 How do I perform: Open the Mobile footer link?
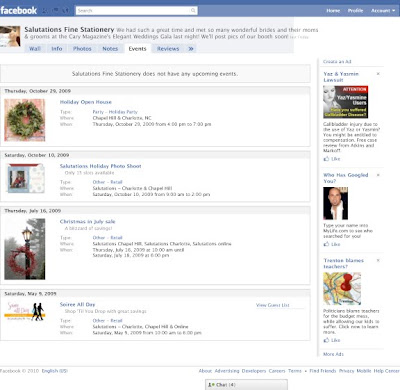coord(364,371)
